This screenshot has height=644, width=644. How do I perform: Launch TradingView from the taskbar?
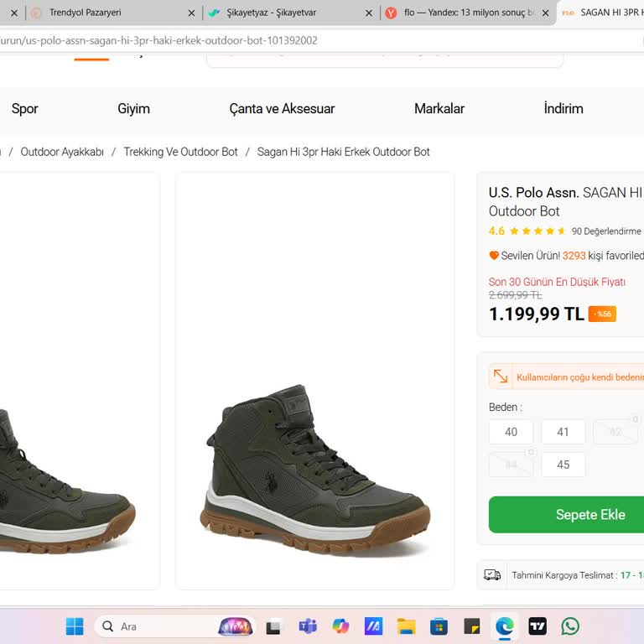[538, 626]
